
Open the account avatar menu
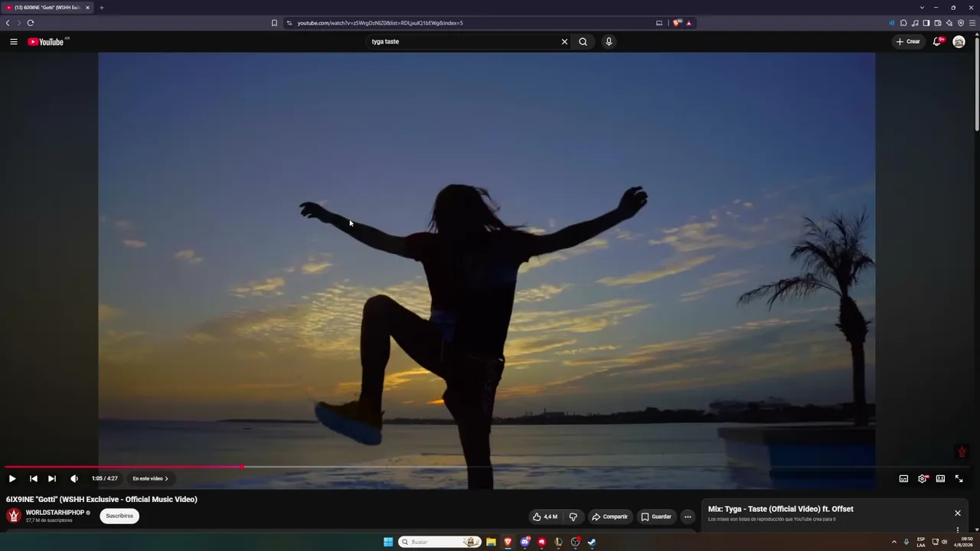pyautogui.click(x=959, y=41)
